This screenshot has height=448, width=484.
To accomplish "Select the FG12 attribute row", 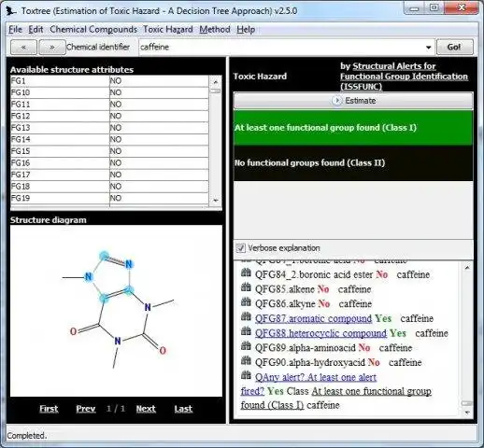I will click(109, 116).
